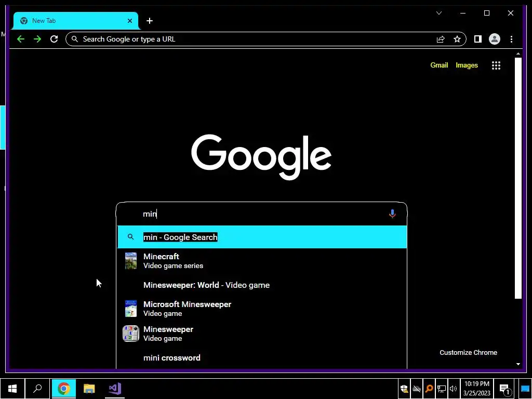Click the Google search box containing 'min'
532x399 pixels.
262,214
